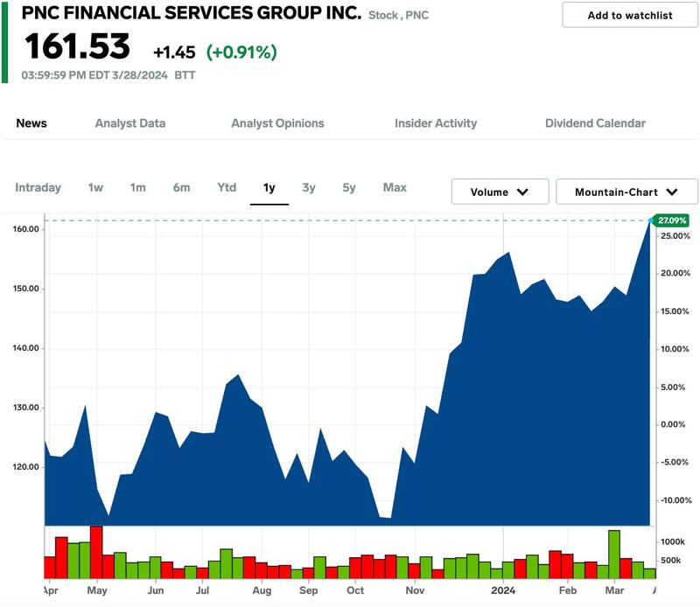Click the 10.00% axis label
This screenshot has height=607, width=700.
tap(675, 349)
